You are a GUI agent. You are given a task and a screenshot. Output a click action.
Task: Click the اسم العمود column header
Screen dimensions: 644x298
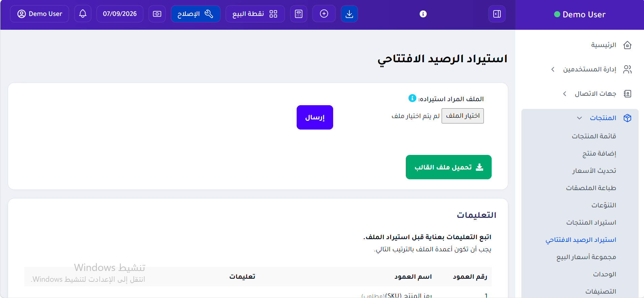413,277
